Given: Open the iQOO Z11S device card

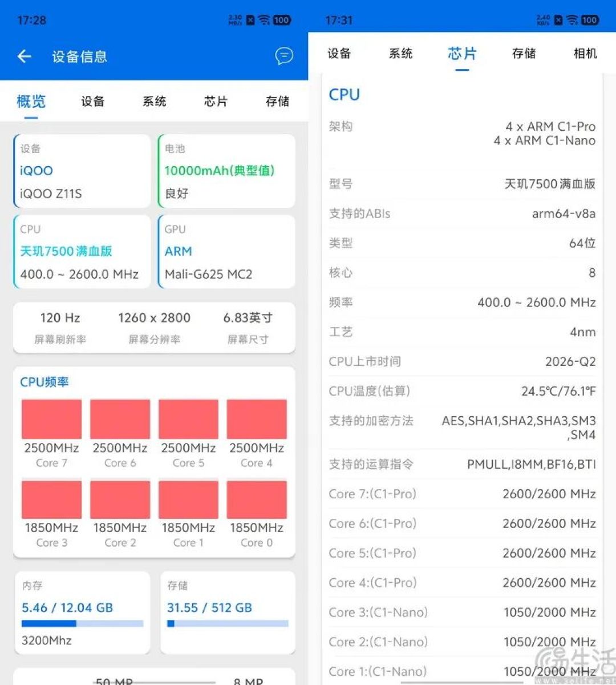Looking at the screenshot, I should 82,171.
